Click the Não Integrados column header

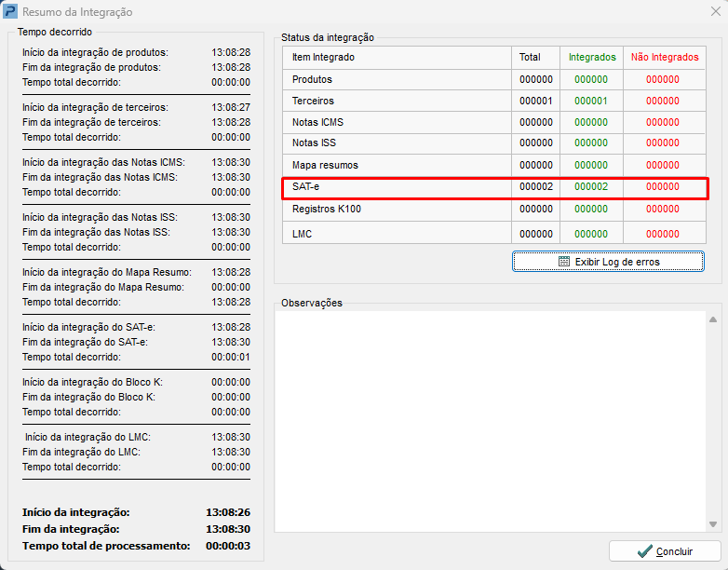(664, 58)
